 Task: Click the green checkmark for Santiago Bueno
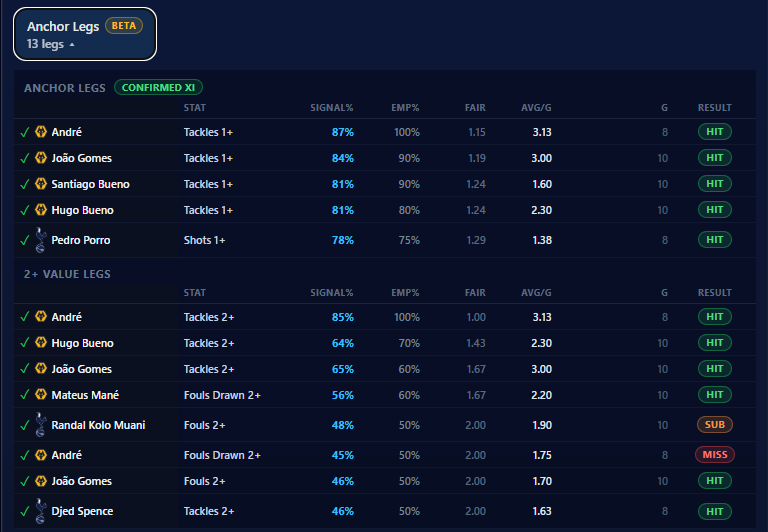[x=24, y=184]
